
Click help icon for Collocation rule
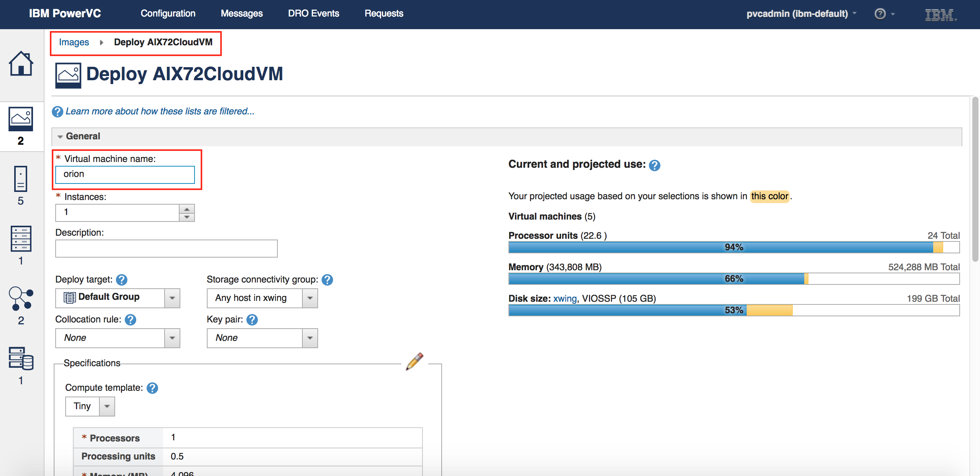pyautogui.click(x=130, y=320)
